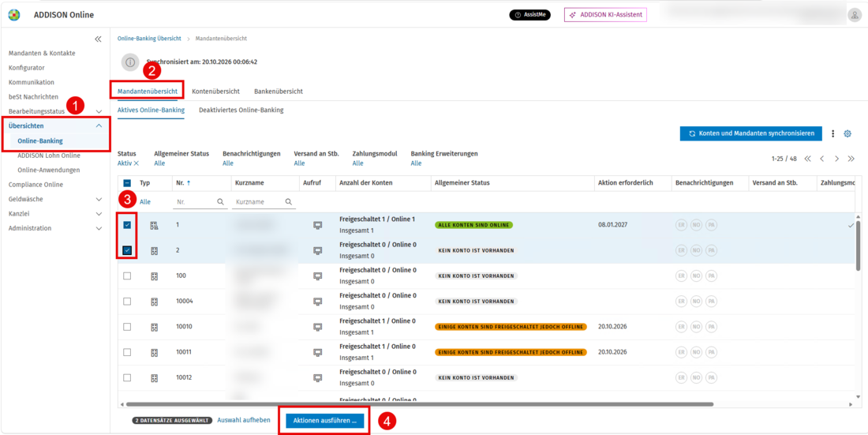Switch to the Bankenübersicht tab
This screenshot has height=435, width=868.
tap(279, 91)
